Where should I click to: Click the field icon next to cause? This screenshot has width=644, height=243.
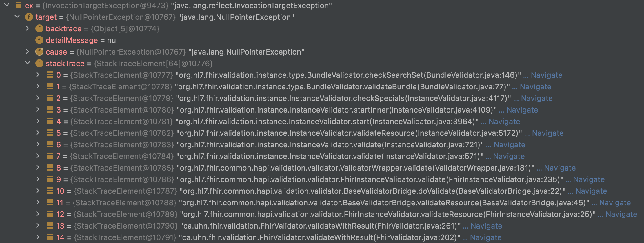[39, 52]
